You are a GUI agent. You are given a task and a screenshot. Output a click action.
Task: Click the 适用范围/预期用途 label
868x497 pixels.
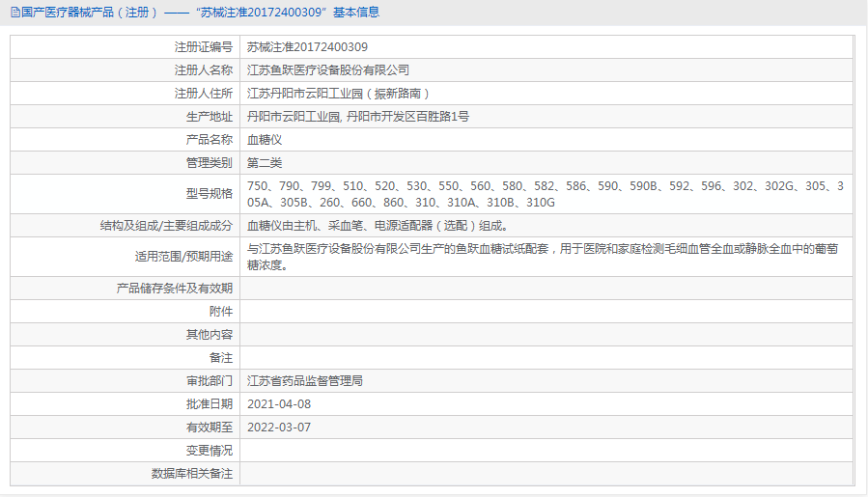[183, 257]
